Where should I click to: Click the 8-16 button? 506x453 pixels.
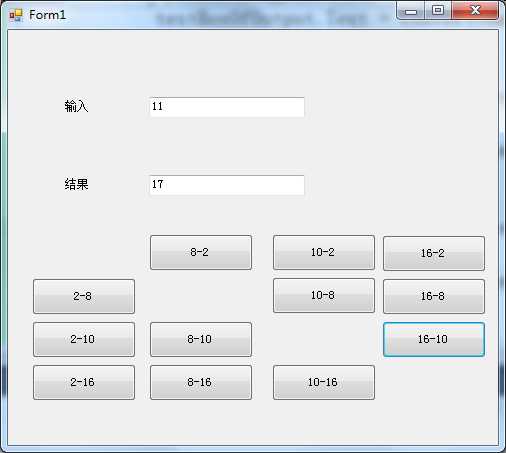[201, 382]
